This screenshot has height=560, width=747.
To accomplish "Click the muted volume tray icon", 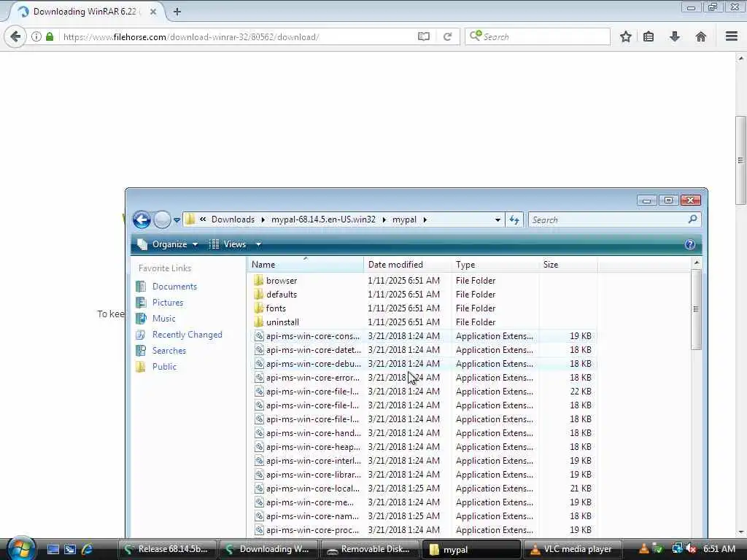I will pos(692,549).
